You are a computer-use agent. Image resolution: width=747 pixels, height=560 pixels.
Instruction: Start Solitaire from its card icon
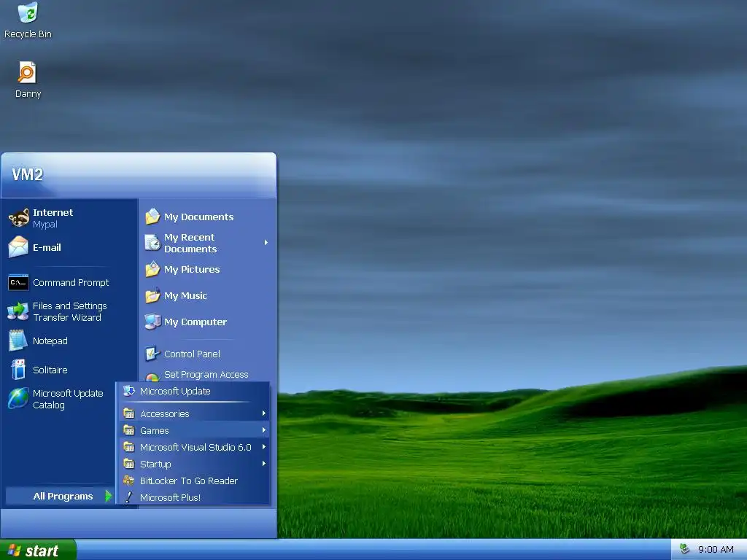coord(18,370)
